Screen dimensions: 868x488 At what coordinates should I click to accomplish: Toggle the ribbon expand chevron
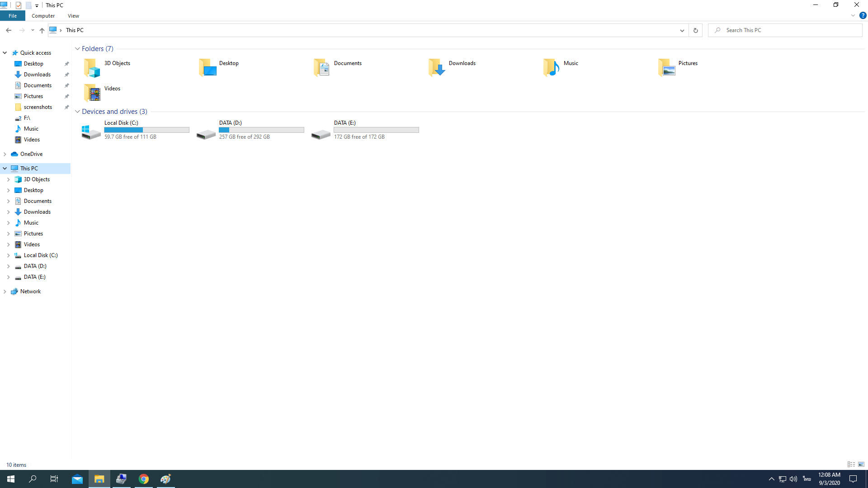853,15
